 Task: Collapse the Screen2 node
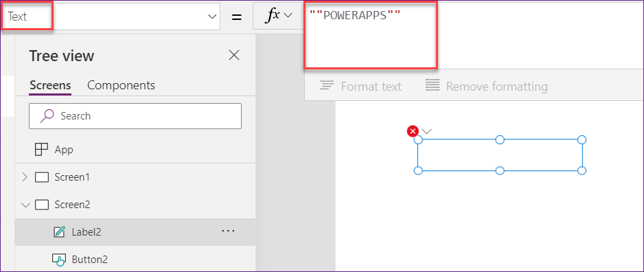point(25,205)
